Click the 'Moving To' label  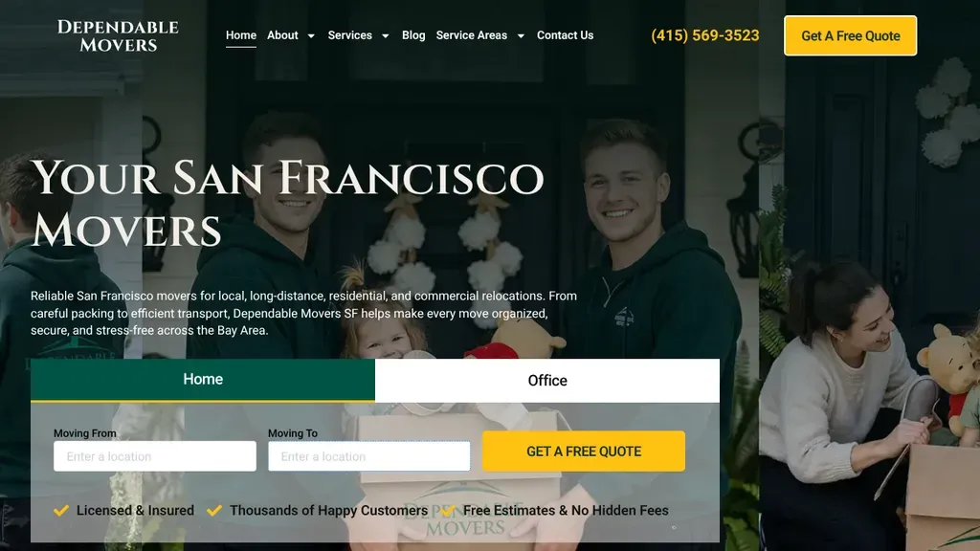pyautogui.click(x=293, y=433)
